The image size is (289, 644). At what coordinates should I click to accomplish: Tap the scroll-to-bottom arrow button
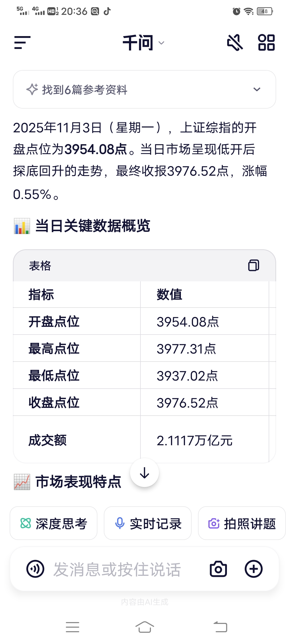click(x=144, y=473)
